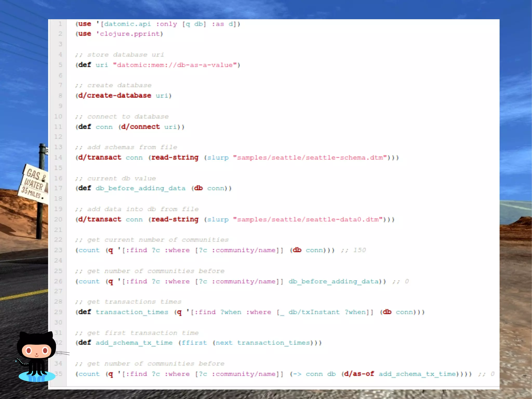The height and width of the screenshot is (399, 532).
Task: Click the datomic:mem URI string
Action: tap(175, 65)
